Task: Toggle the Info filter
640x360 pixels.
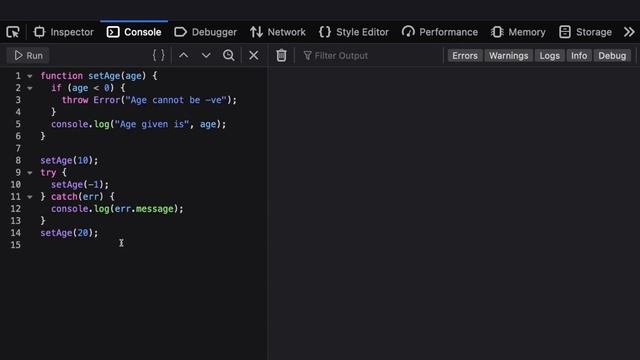Action: [x=579, y=56]
